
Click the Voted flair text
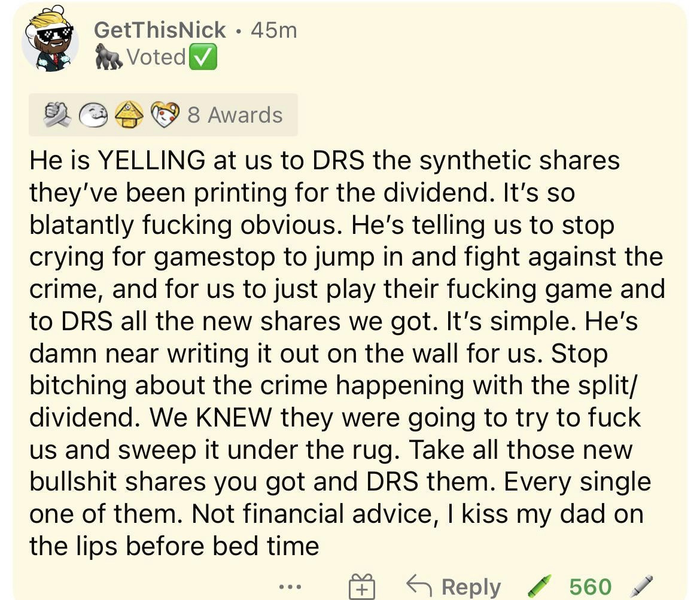[156, 57]
